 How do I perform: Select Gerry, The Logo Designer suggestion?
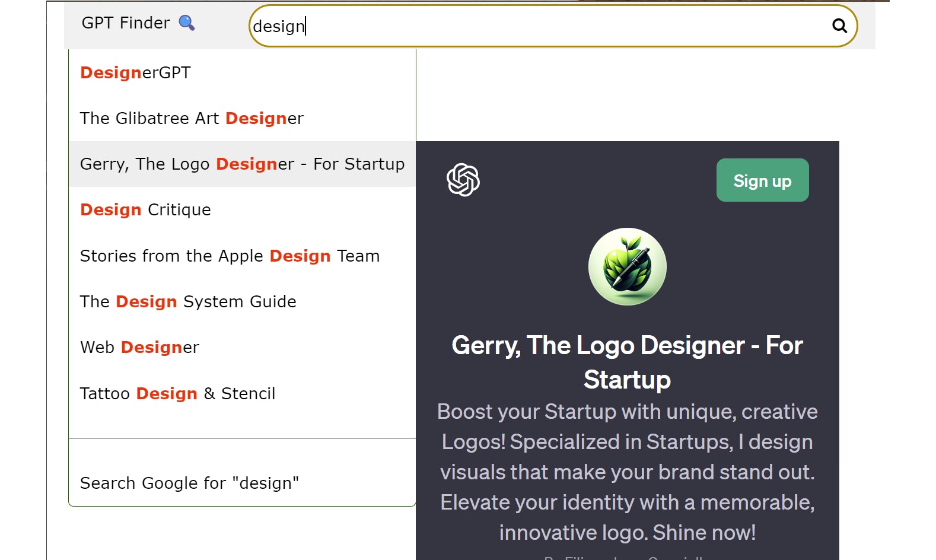(242, 164)
